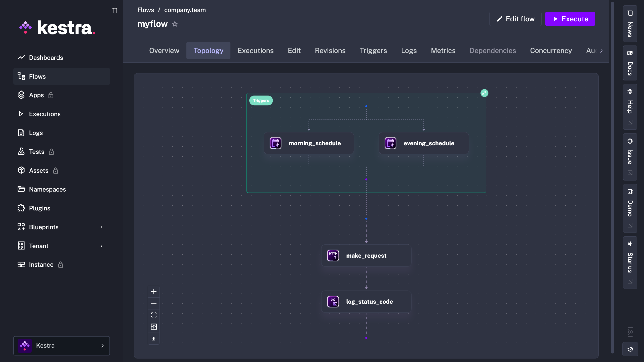Screen dimensions: 644x362
Task: Toggle the graph orientation layout icon
Action: [x=154, y=327]
